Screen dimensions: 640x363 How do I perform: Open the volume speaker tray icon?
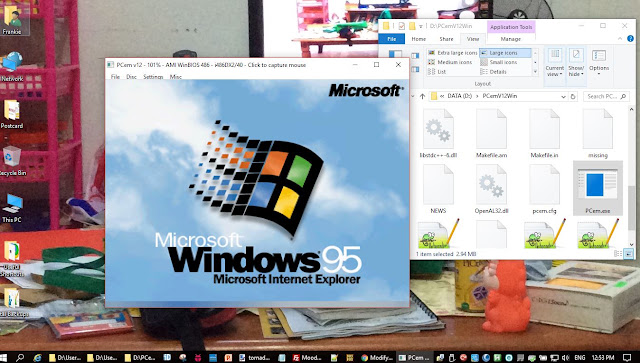coord(565,358)
